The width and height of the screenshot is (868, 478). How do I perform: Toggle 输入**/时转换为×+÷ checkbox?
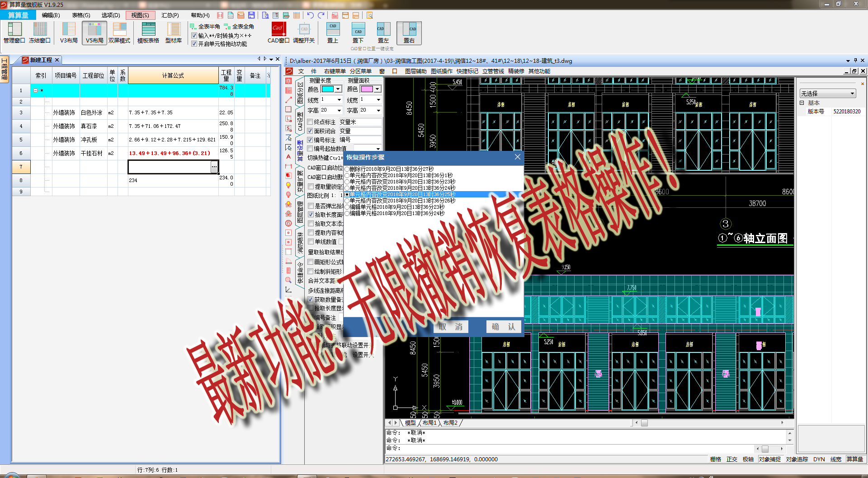[194, 36]
